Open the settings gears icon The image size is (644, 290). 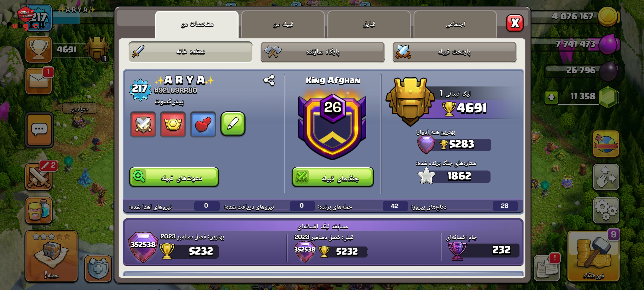pos(606,210)
